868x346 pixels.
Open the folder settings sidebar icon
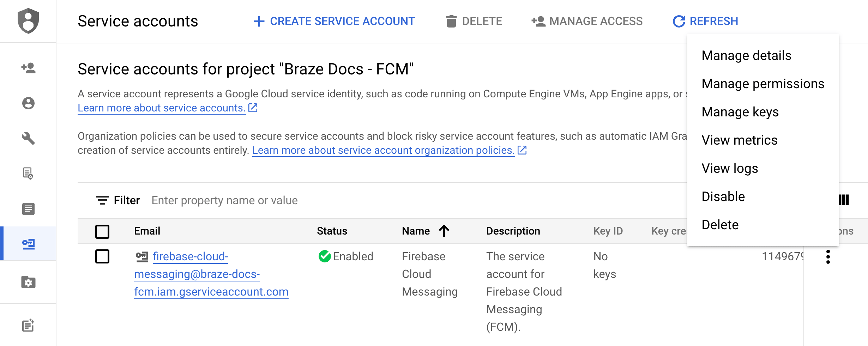click(28, 282)
